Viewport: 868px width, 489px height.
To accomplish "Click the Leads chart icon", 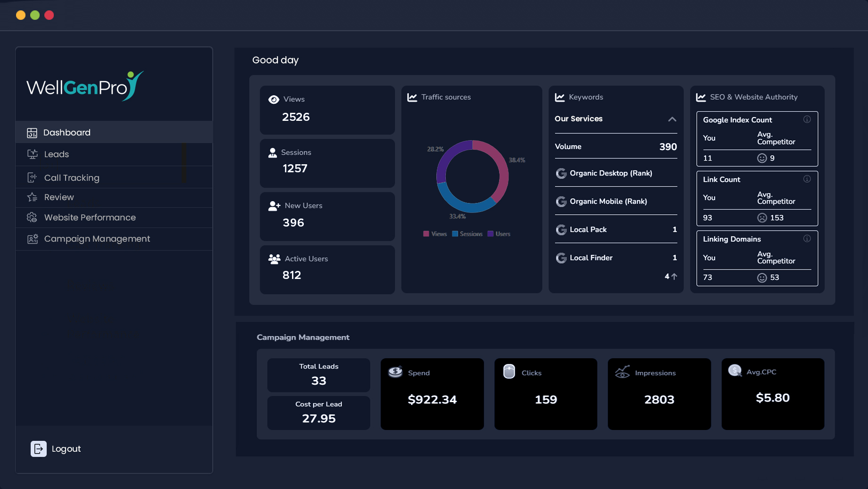I will pyautogui.click(x=33, y=154).
